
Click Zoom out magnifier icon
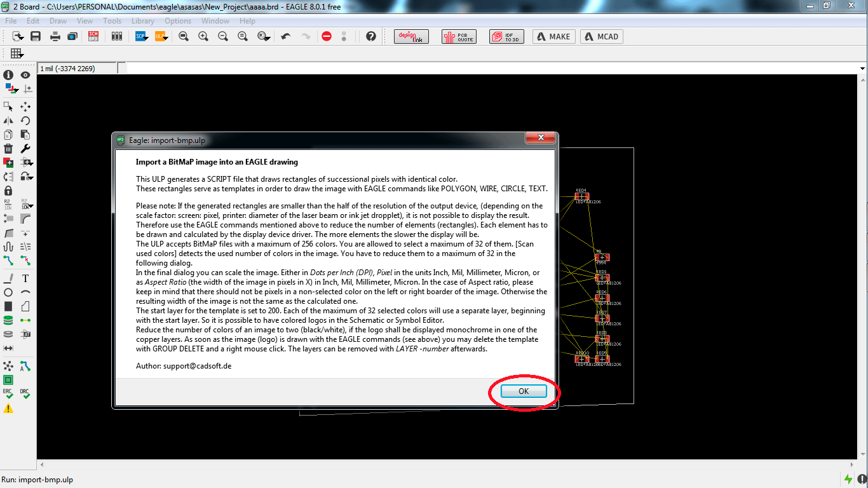pos(223,37)
